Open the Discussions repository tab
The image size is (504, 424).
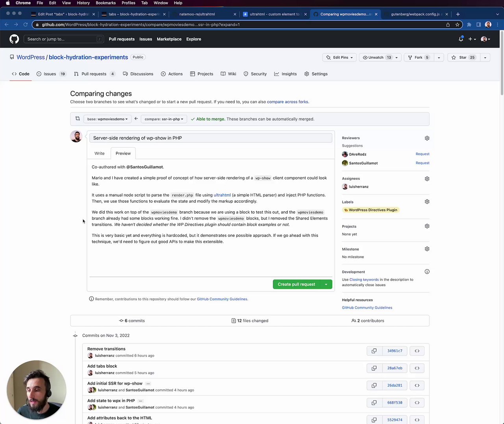pyautogui.click(x=138, y=74)
